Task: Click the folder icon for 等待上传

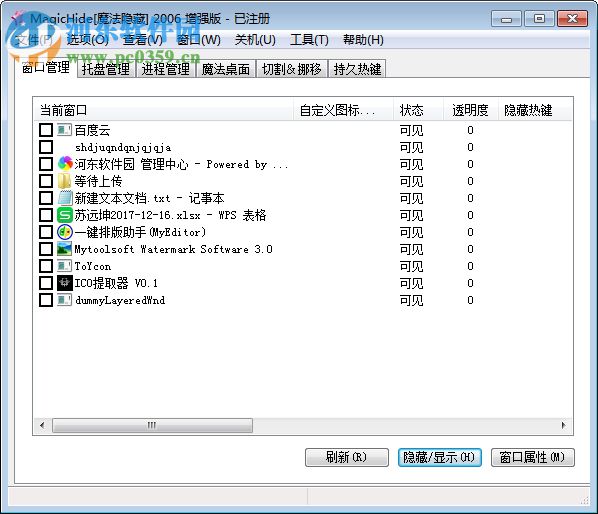Action: click(64, 181)
